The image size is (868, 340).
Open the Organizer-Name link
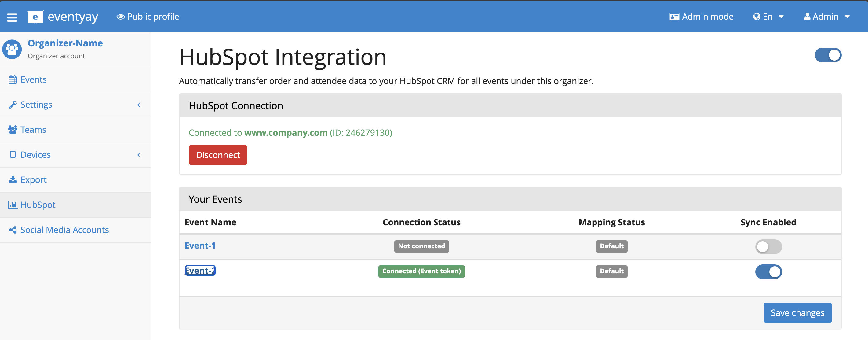tap(65, 43)
